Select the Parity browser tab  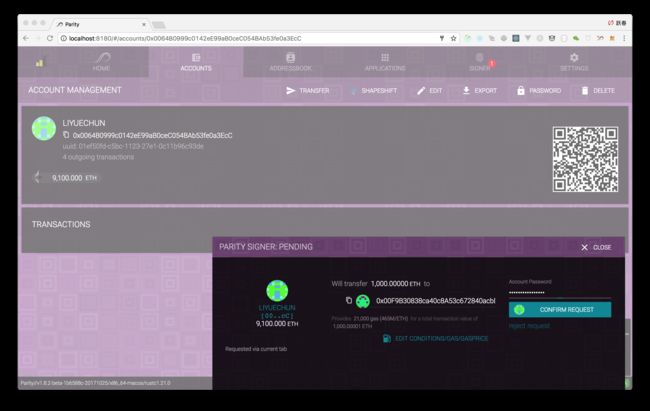(x=99, y=24)
